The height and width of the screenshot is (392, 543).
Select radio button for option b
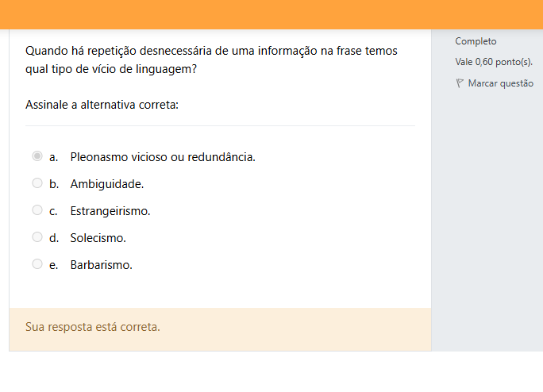[37, 183]
